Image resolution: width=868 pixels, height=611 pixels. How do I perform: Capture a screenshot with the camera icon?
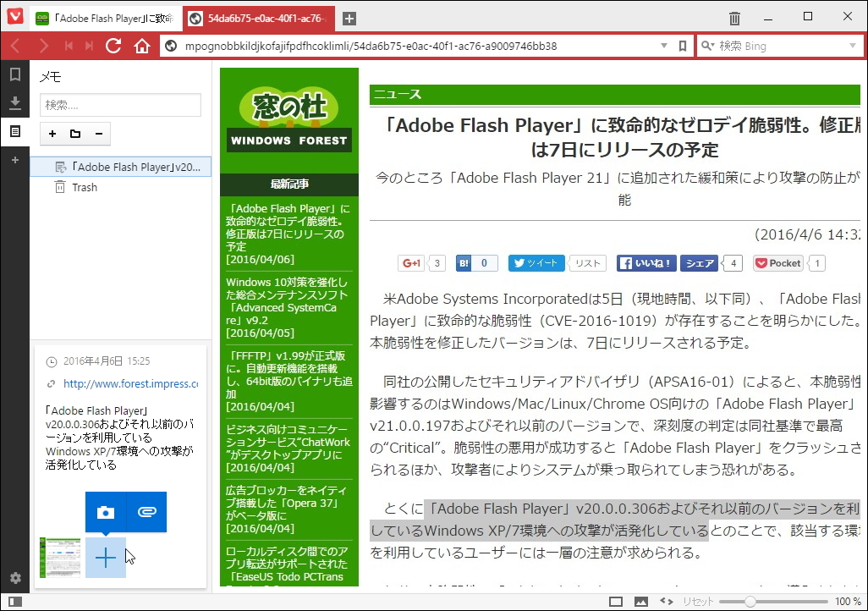coord(106,512)
